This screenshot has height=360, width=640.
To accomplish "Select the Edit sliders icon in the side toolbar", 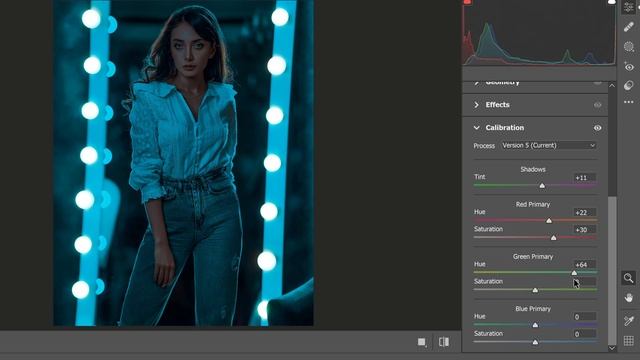I will click(629, 7).
